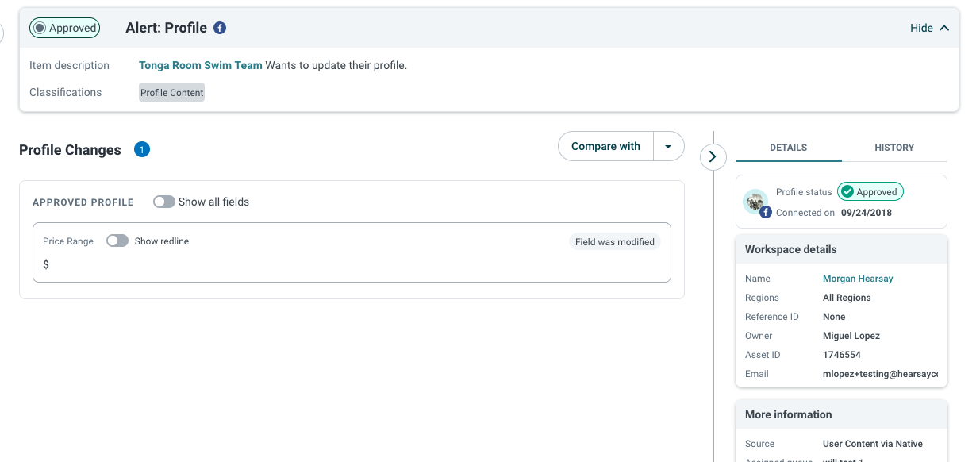
Task: Collapse the alert panel with Hide
Action: [x=929, y=28]
